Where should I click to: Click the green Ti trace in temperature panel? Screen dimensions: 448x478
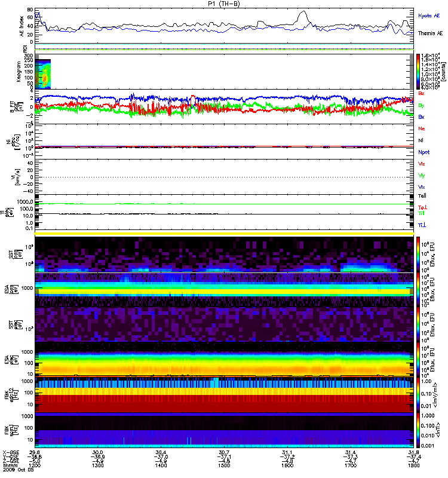click(225, 204)
